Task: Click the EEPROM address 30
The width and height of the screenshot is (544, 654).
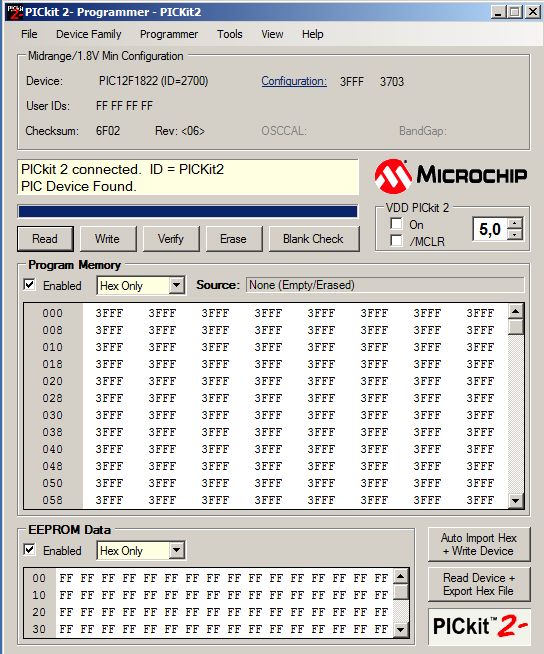Action: point(39,629)
